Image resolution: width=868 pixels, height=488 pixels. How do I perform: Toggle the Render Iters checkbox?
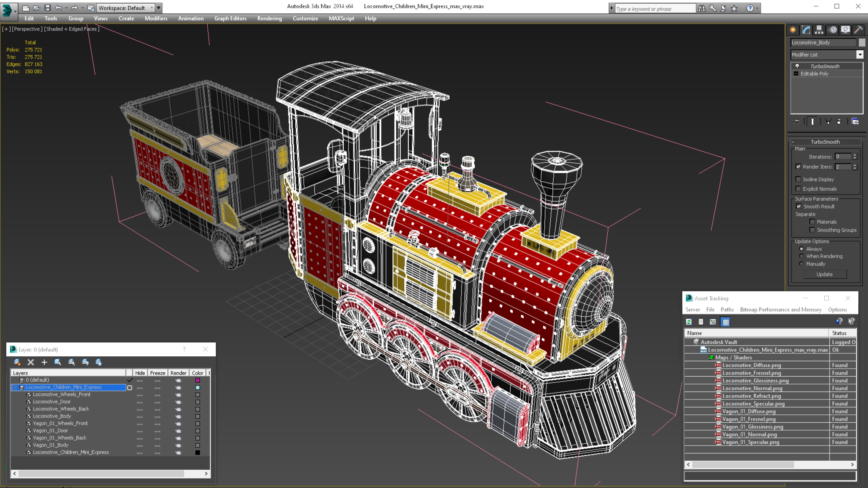click(798, 167)
